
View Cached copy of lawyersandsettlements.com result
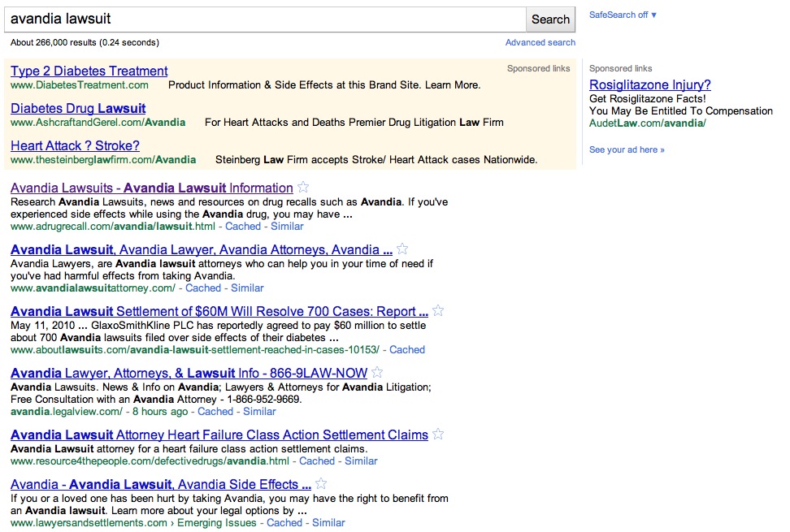pos(284,523)
